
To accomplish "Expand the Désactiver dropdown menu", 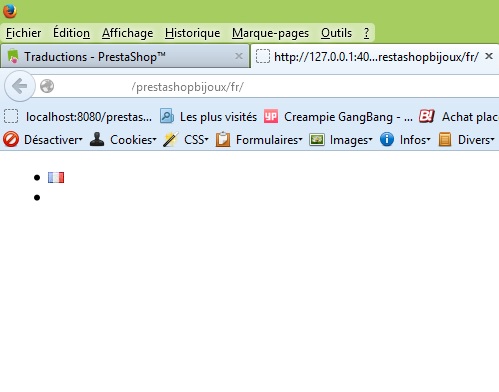I will (x=53, y=140).
